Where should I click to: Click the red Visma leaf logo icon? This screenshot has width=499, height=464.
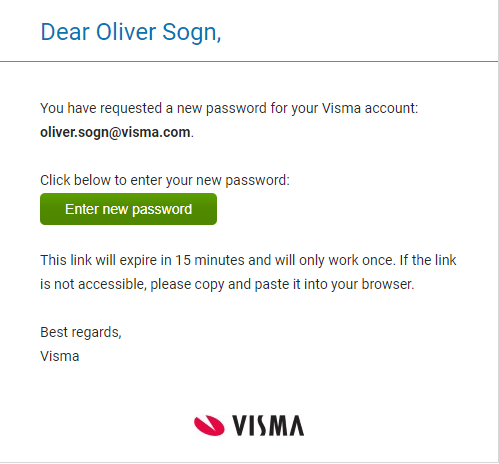tap(209, 425)
